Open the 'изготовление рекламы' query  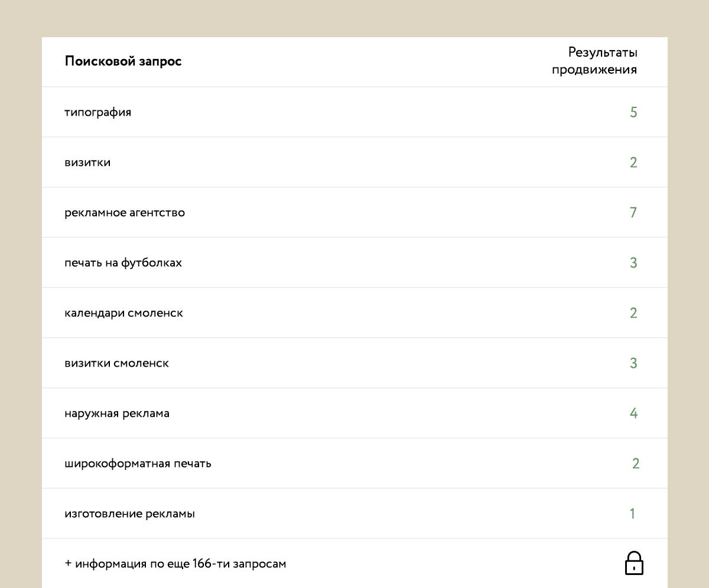point(129,514)
